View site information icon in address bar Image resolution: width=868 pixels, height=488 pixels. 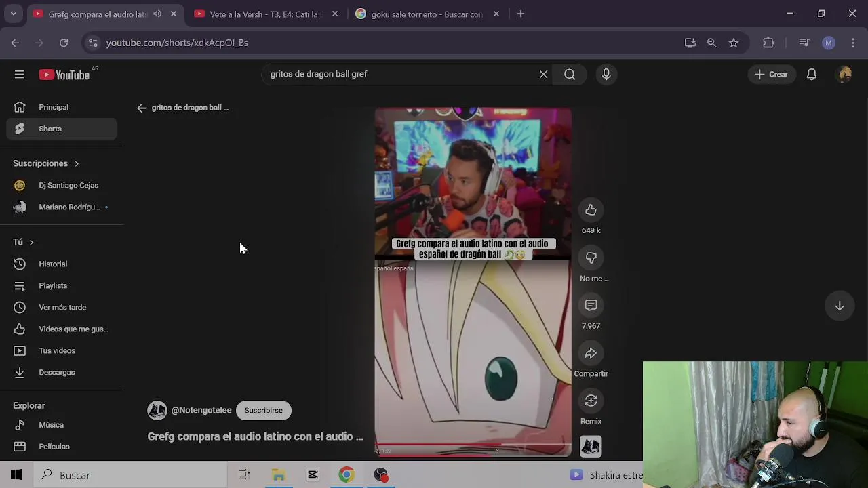[x=93, y=43]
